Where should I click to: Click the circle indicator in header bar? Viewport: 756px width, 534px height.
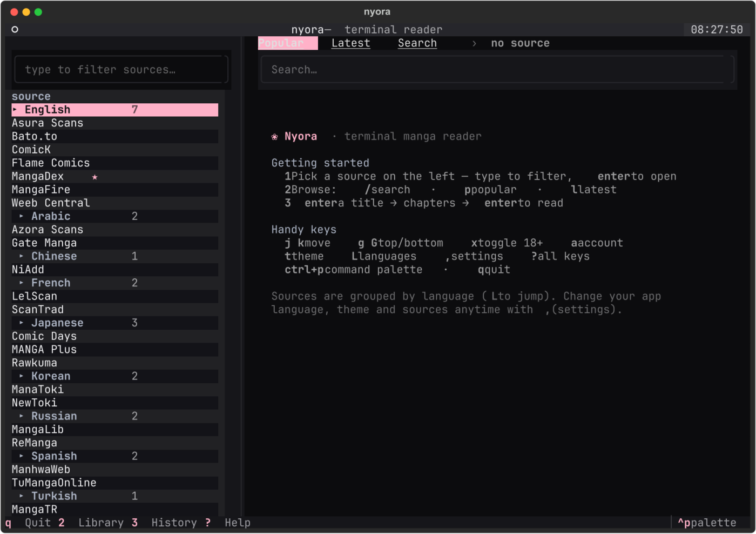pyautogui.click(x=15, y=29)
